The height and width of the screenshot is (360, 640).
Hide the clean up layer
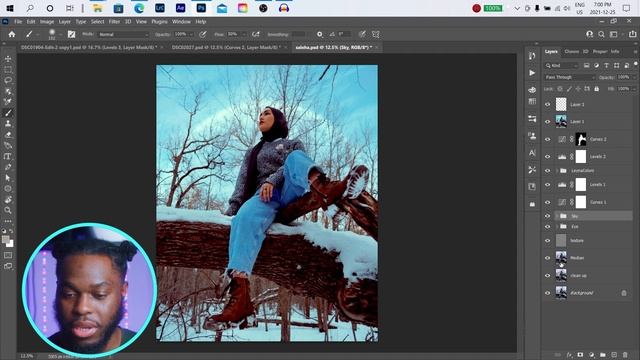[548, 276]
